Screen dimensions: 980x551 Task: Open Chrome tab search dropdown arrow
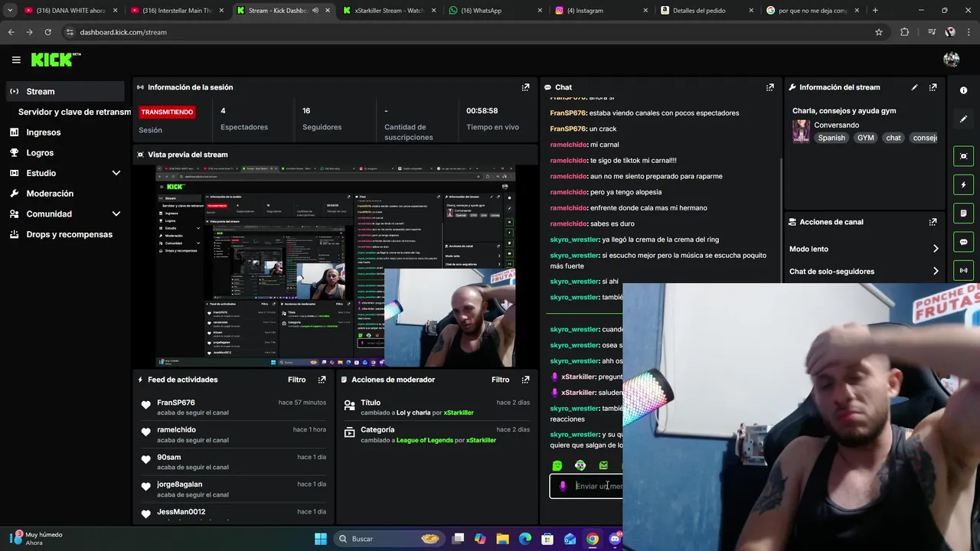[x=10, y=11]
